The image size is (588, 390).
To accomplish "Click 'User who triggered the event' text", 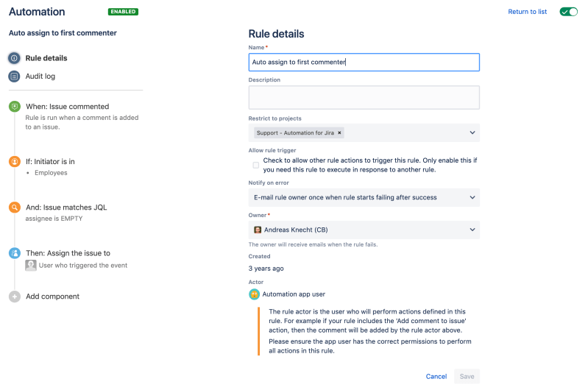I will tap(83, 266).
